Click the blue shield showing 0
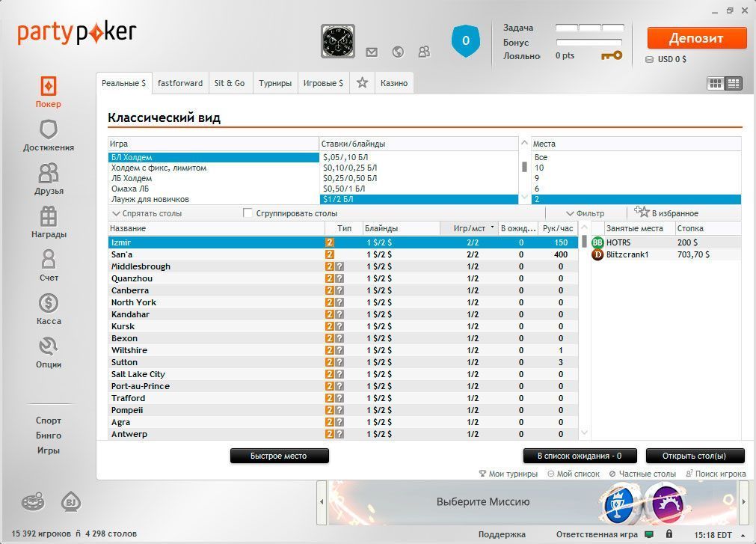756x544 pixels. [466, 41]
